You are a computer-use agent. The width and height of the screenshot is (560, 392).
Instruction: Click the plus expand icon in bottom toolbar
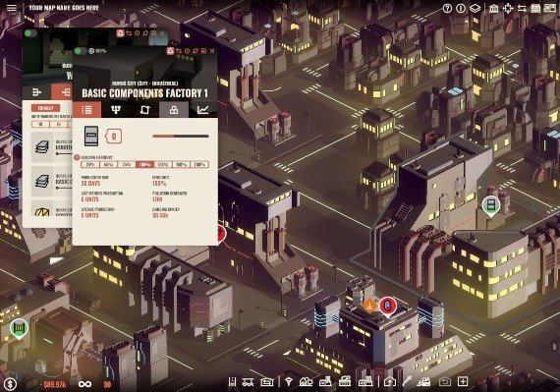(x=463, y=381)
